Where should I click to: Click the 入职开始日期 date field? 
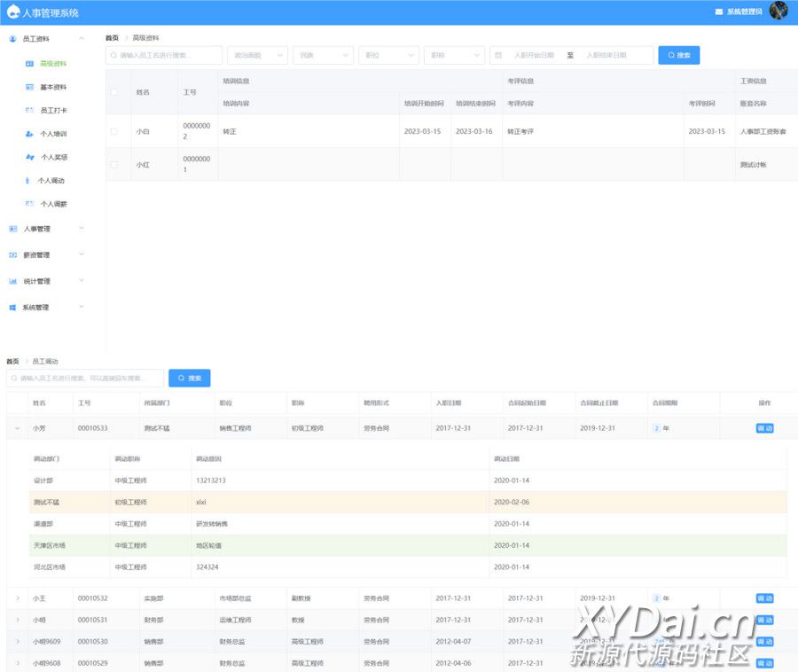tap(534, 55)
